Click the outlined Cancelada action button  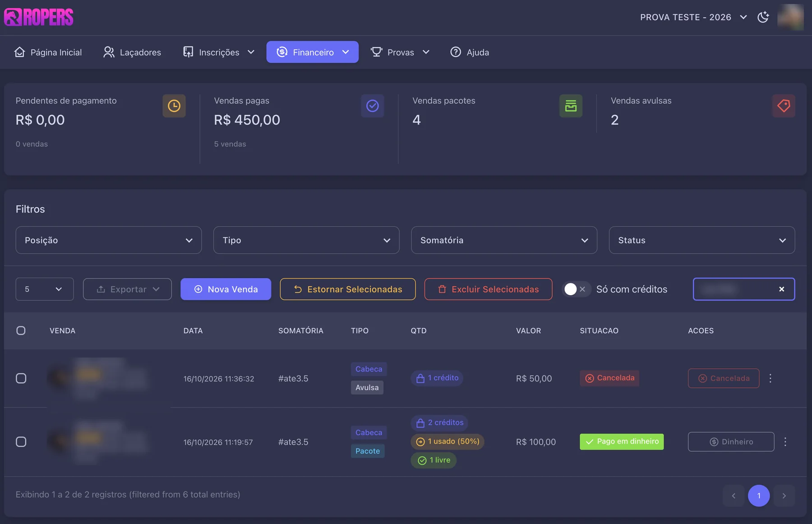(724, 378)
